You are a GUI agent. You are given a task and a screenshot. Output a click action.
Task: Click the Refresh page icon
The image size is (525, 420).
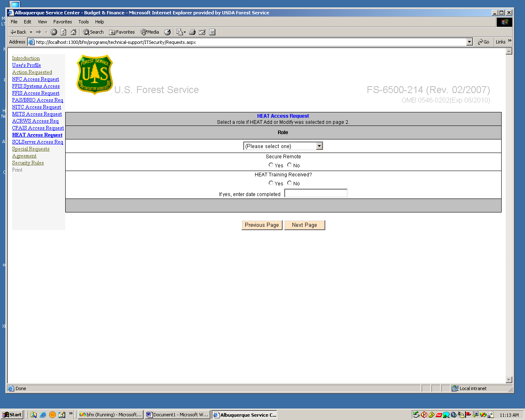tap(64, 32)
